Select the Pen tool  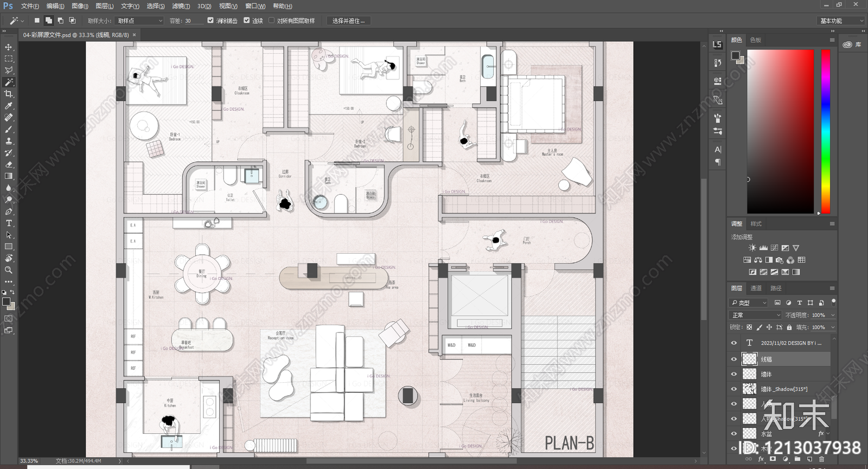(x=9, y=211)
